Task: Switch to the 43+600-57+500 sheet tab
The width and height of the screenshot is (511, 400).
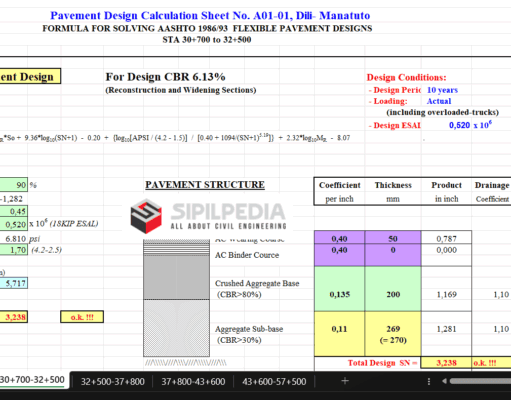Action: pos(274,381)
